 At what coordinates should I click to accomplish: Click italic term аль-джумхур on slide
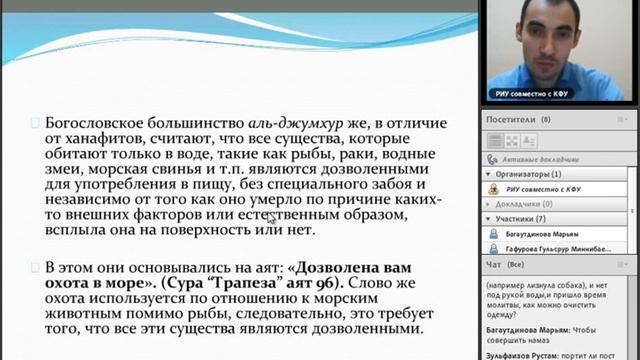(x=296, y=123)
